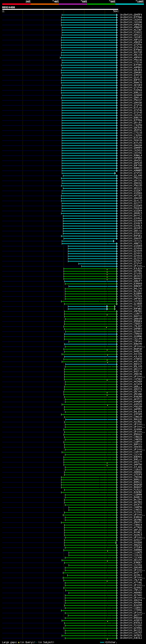Select label UniRef100_A5BZP4

click(x=131, y=42)
